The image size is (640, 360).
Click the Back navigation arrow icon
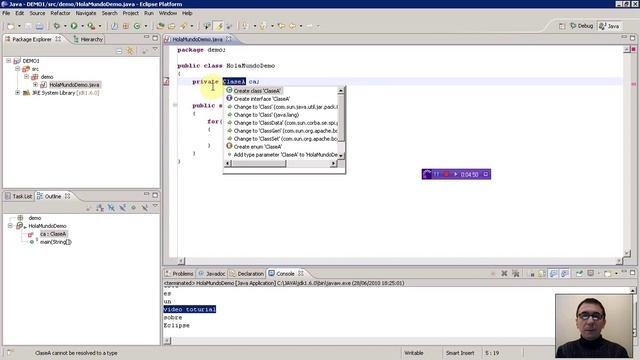pos(292,26)
